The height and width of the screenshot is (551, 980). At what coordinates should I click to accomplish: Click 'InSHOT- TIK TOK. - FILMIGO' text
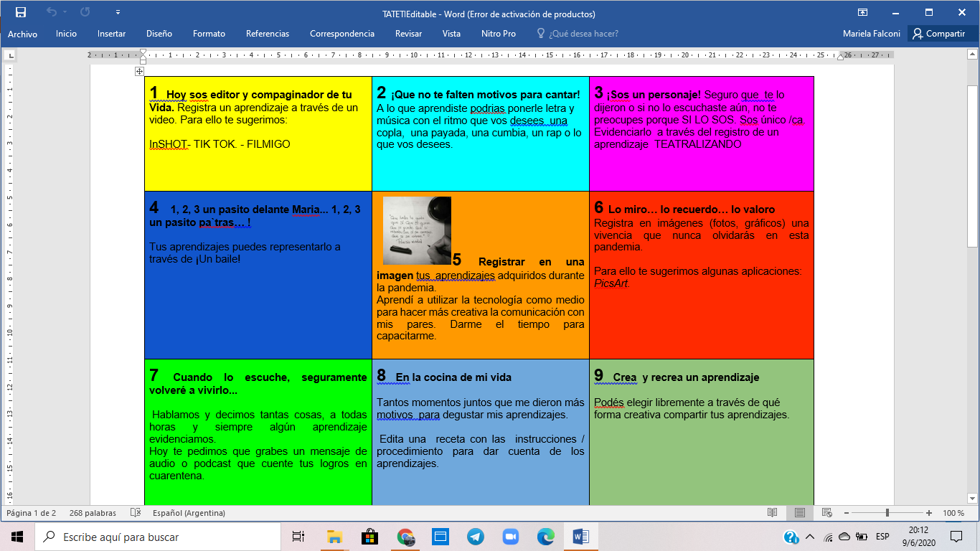[220, 144]
